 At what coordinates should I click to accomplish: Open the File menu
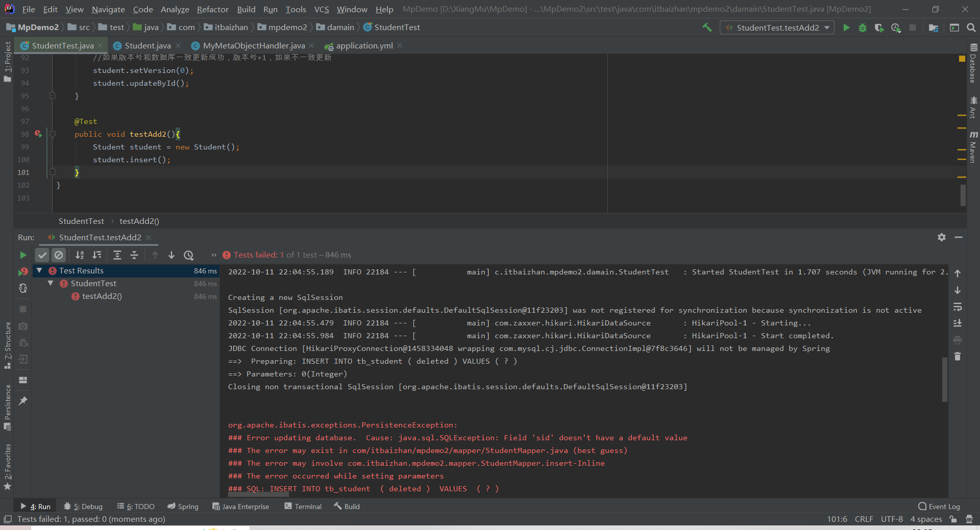click(x=29, y=9)
